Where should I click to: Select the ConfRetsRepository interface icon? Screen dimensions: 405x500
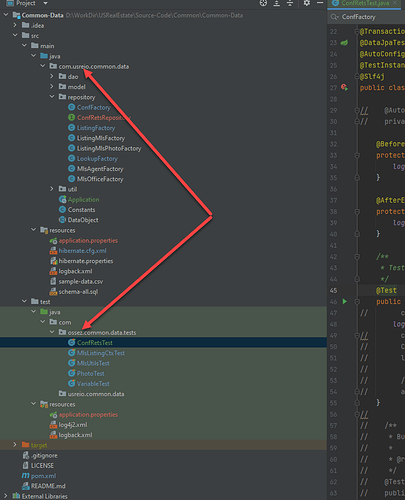click(71, 117)
